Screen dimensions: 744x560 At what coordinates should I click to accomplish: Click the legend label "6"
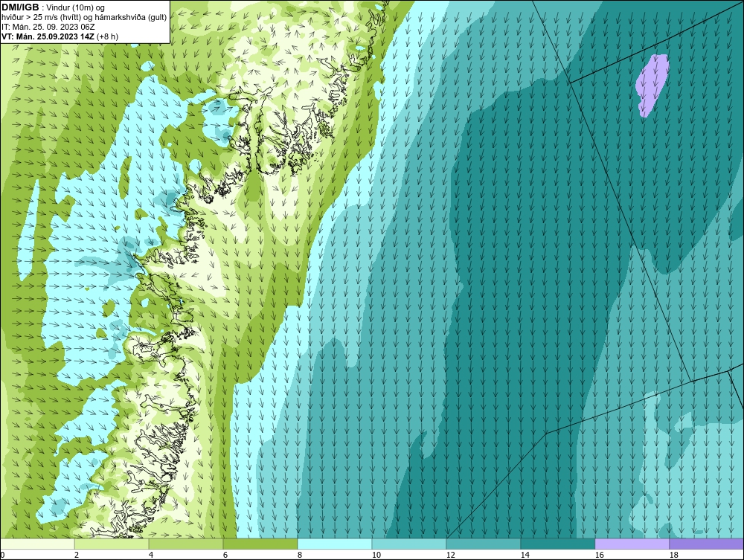click(x=225, y=555)
